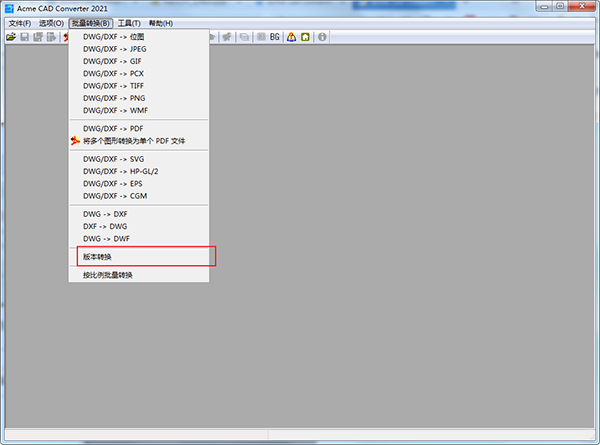The height and width of the screenshot is (445, 600).
Task: Choose DWG/DXF -> PDF conversion
Action: tap(139, 129)
